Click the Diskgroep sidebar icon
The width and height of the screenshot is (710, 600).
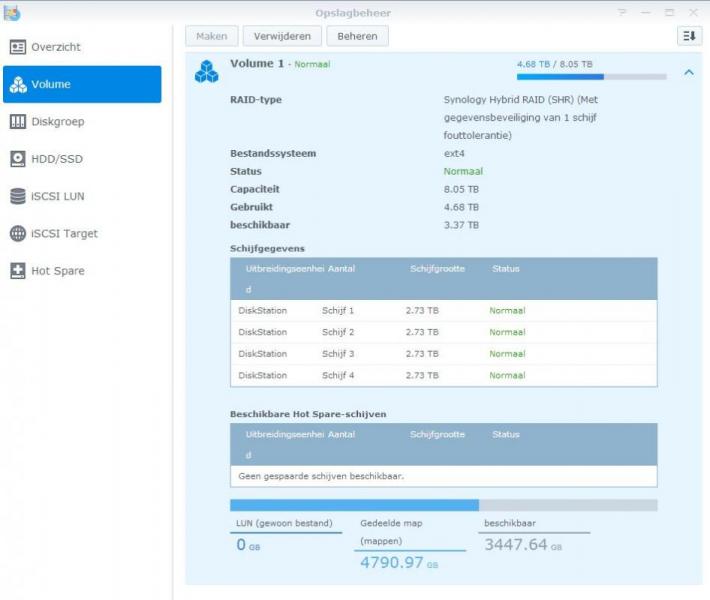18,122
